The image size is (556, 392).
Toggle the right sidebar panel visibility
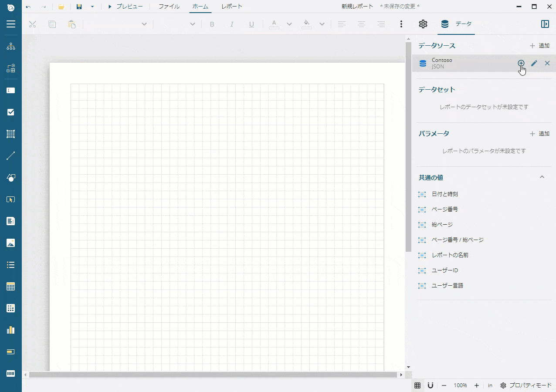pos(545,24)
